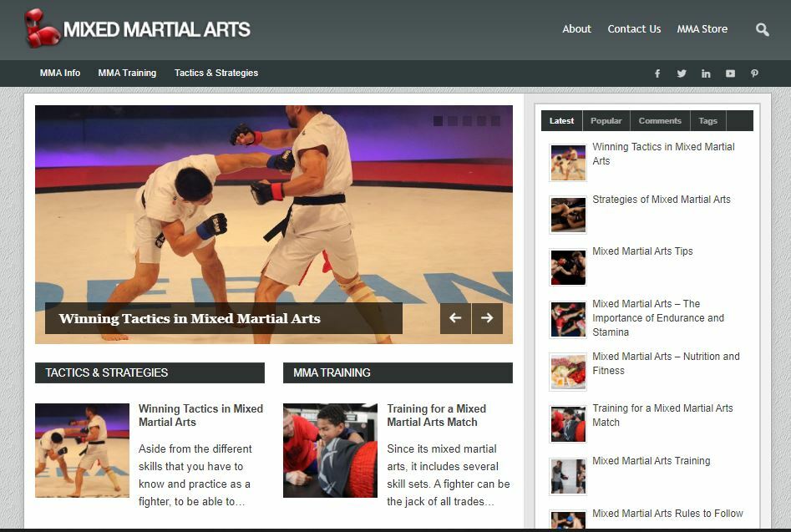Advance slider with the right arrow
Viewport: 791px width, 532px height.
click(487, 318)
